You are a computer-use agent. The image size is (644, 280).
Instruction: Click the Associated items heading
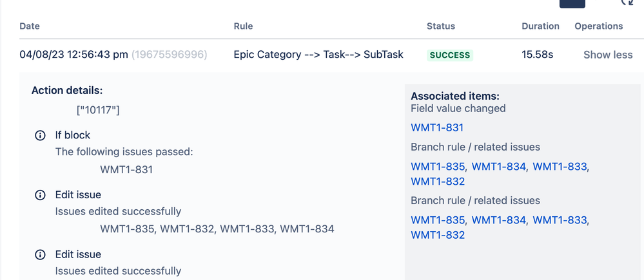pyautogui.click(x=455, y=97)
